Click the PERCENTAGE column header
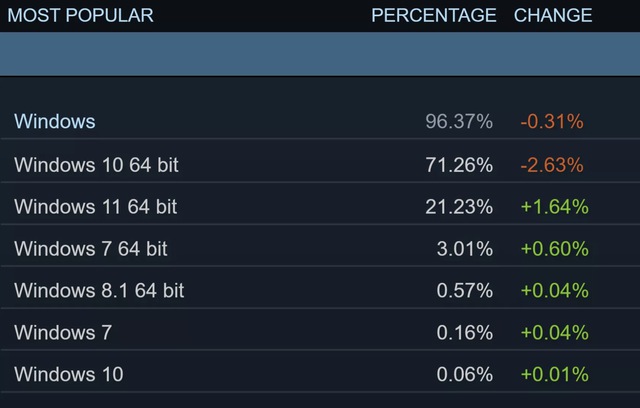 click(x=433, y=15)
